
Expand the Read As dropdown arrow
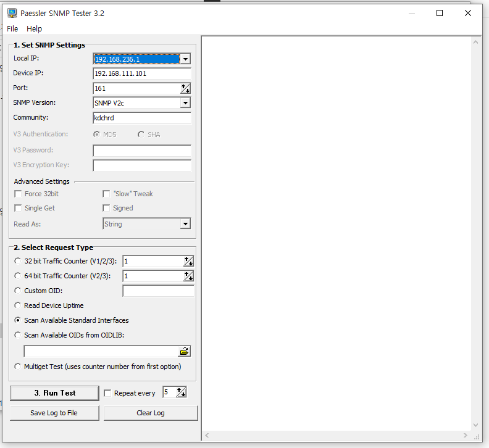(x=185, y=224)
